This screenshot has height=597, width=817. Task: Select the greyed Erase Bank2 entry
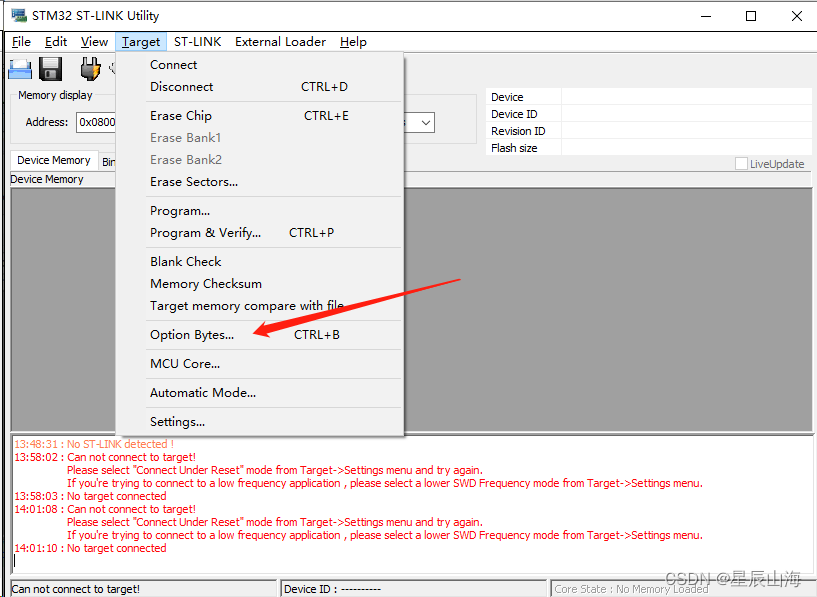pos(259,159)
